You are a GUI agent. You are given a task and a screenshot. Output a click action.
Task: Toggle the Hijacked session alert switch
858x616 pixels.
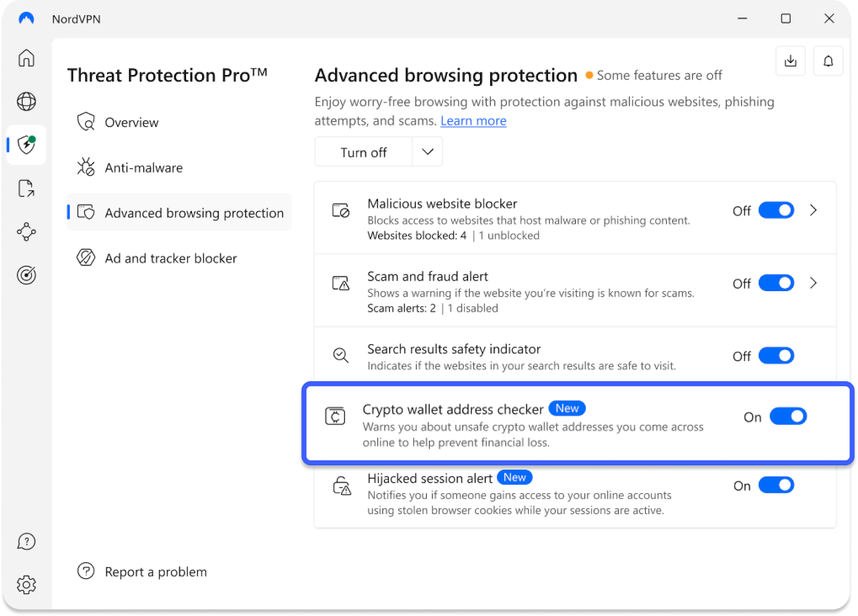point(776,485)
